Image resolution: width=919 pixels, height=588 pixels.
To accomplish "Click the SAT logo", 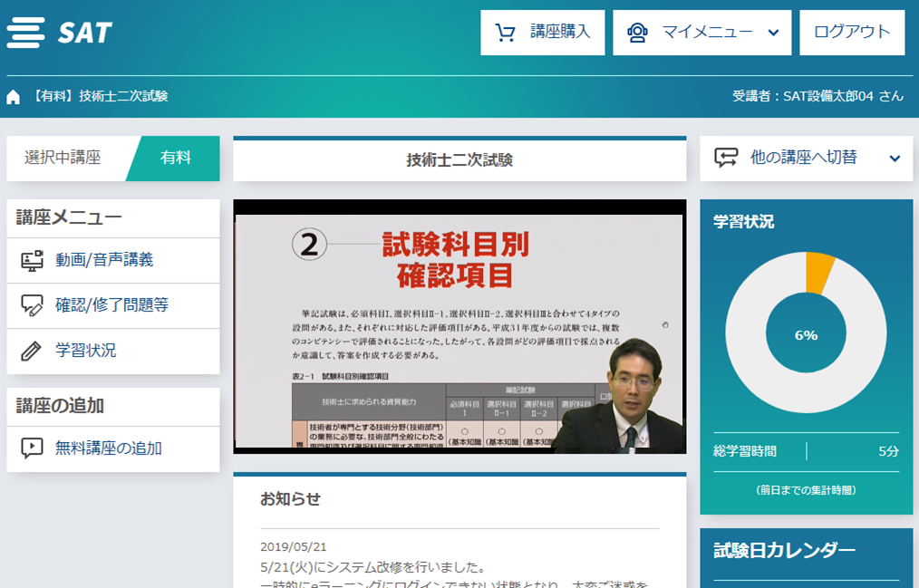I will [84, 33].
